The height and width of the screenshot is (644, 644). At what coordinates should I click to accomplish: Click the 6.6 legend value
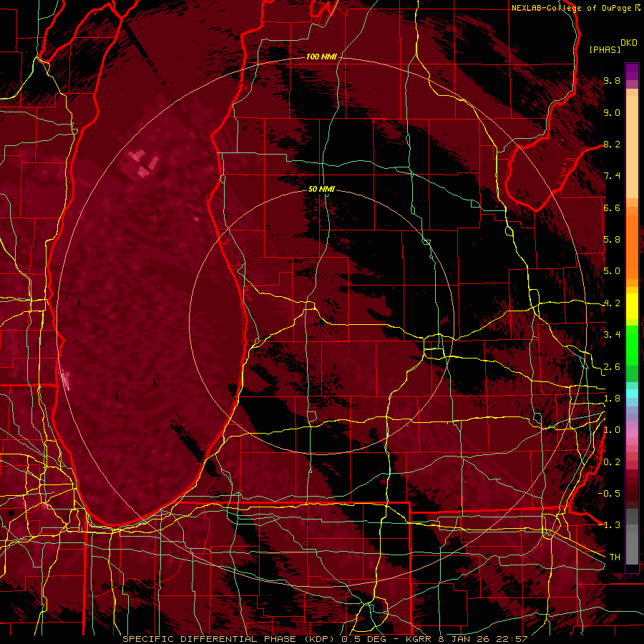[x=612, y=208]
